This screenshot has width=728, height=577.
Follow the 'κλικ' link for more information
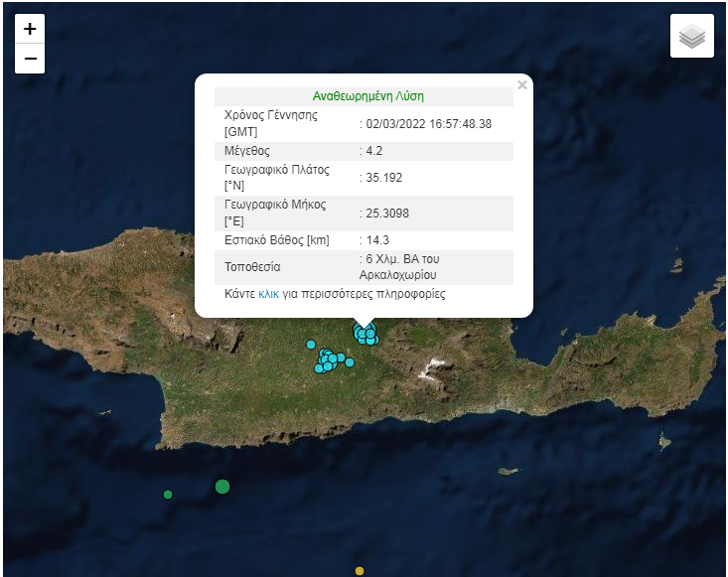click(x=268, y=294)
